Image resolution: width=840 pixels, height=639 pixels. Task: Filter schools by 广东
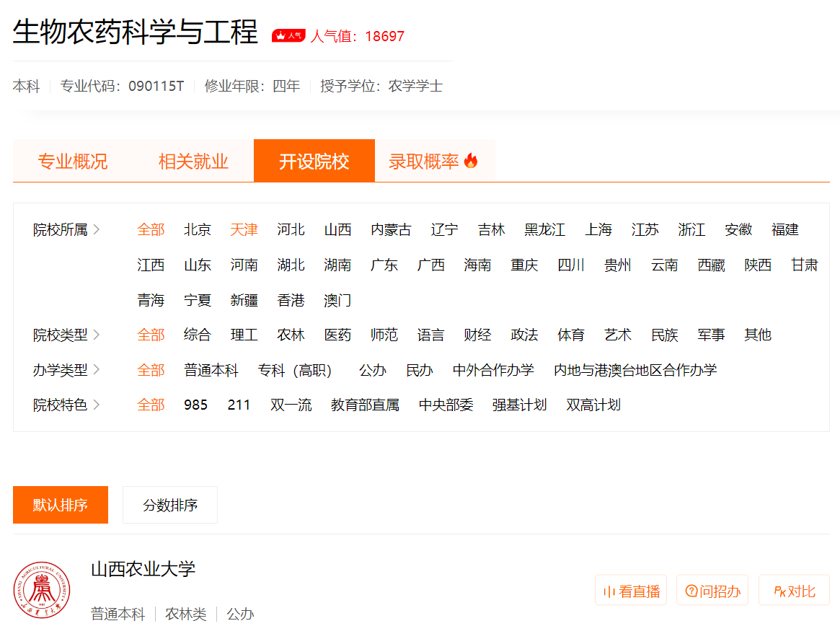tap(384, 265)
